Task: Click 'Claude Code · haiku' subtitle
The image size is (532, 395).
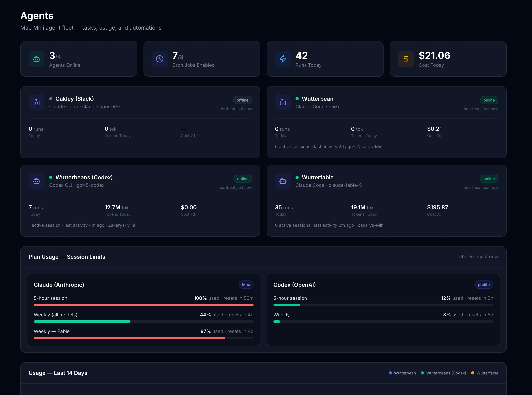Action: click(318, 107)
